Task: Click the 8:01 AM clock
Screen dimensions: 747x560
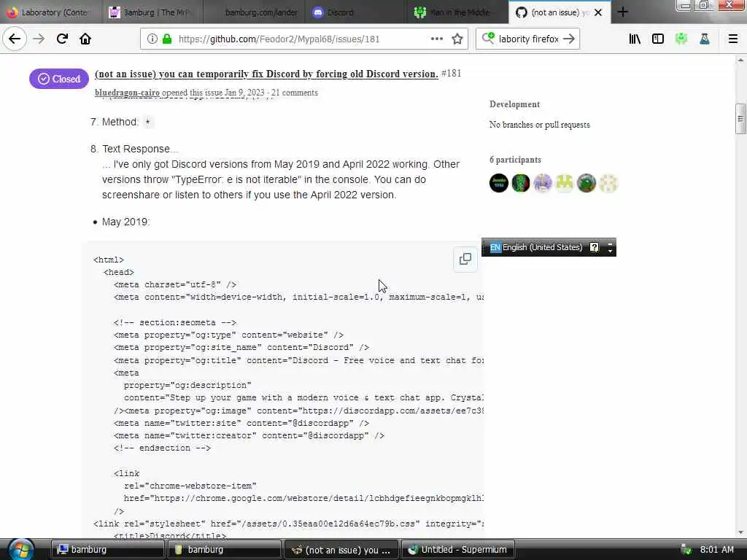Action: (x=716, y=550)
